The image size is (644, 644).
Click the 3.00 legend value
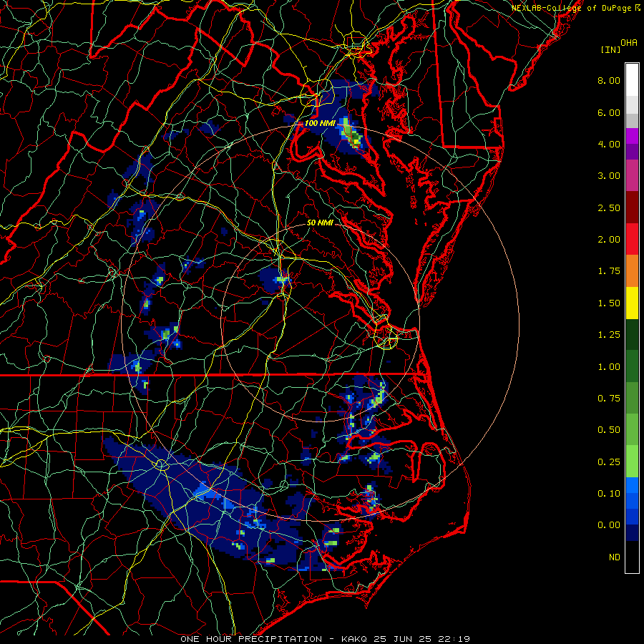[x=609, y=176]
